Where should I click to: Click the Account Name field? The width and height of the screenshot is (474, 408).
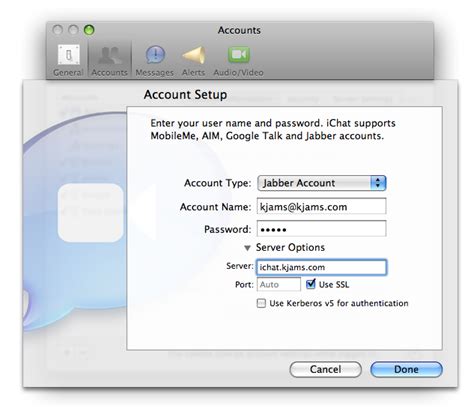[322, 207]
